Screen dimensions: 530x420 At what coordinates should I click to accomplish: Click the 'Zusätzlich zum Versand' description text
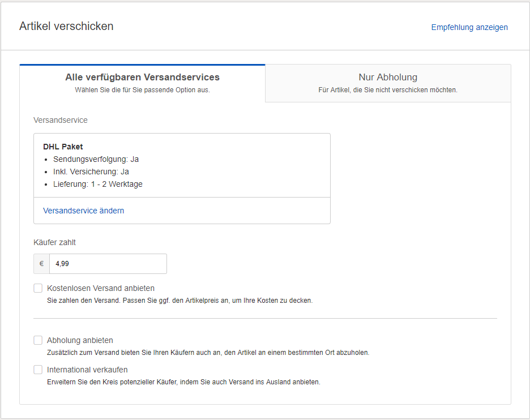pyautogui.click(x=208, y=353)
